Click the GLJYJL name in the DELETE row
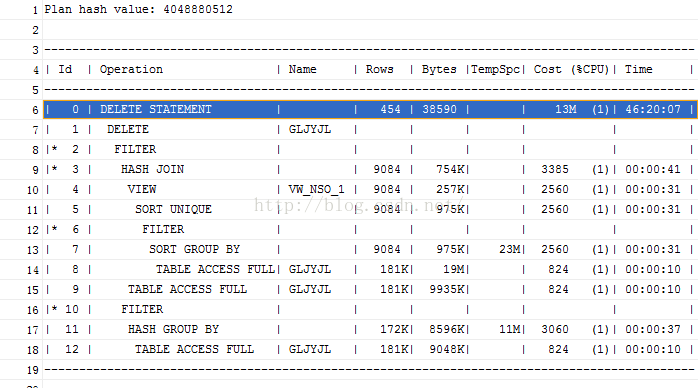Image resolution: width=698 pixels, height=388 pixels. tap(309, 129)
